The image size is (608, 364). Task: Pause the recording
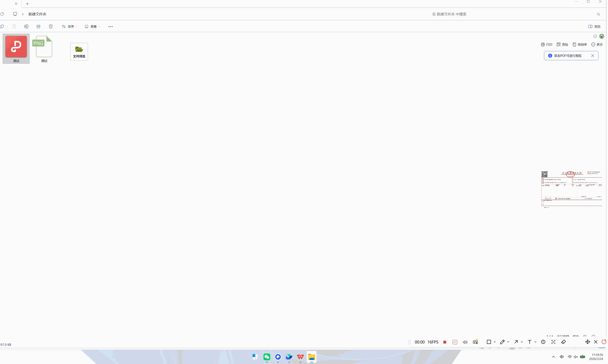point(455,342)
